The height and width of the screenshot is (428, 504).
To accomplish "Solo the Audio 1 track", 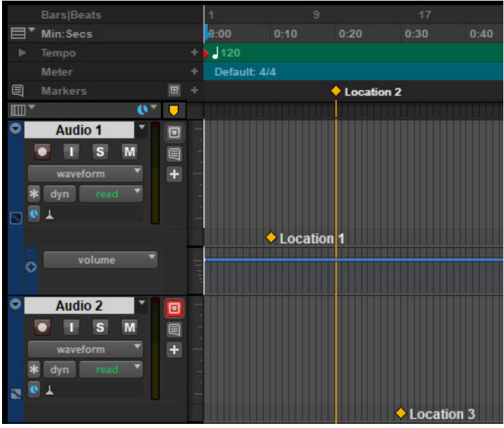I will pos(100,152).
